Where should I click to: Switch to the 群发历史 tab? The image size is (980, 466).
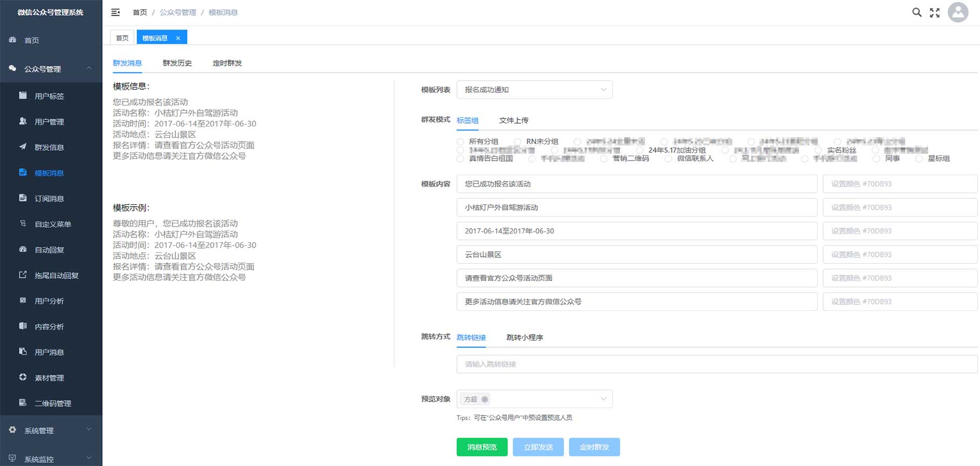[177, 63]
